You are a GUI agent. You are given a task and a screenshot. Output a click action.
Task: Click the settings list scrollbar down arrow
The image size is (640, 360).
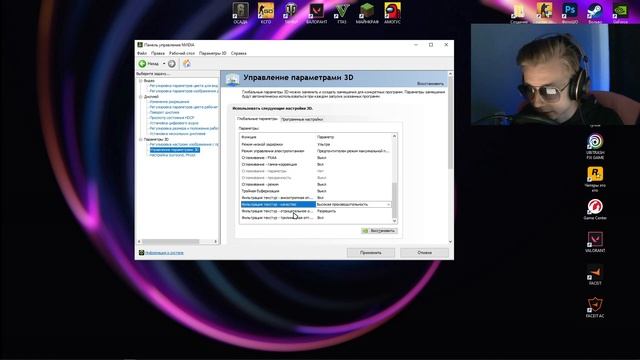pos(394,221)
